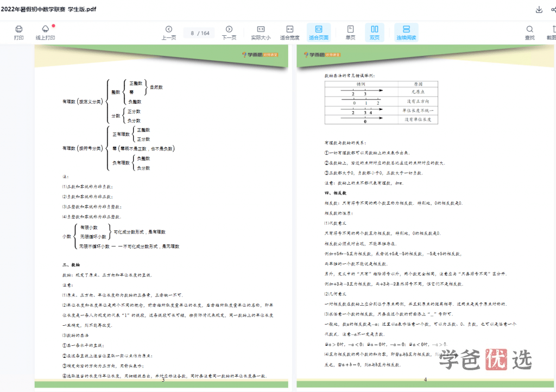The width and height of the screenshot is (556, 392).
Task: Download the PDF with download icon
Action: 539,10
